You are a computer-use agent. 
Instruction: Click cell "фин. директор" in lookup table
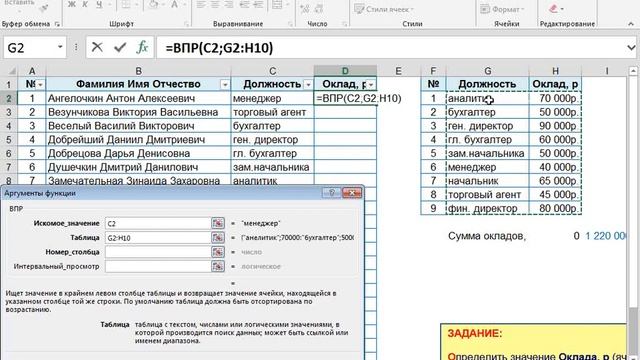488,208
